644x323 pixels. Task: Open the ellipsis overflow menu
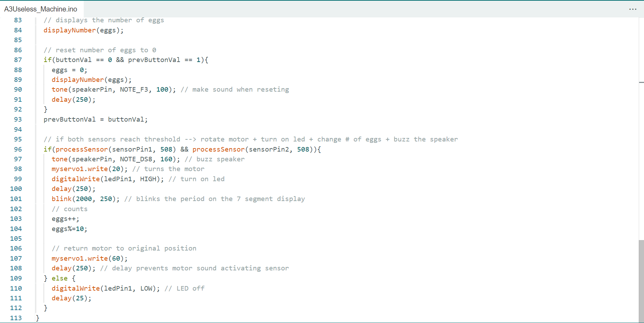pyautogui.click(x=632, y=9)
